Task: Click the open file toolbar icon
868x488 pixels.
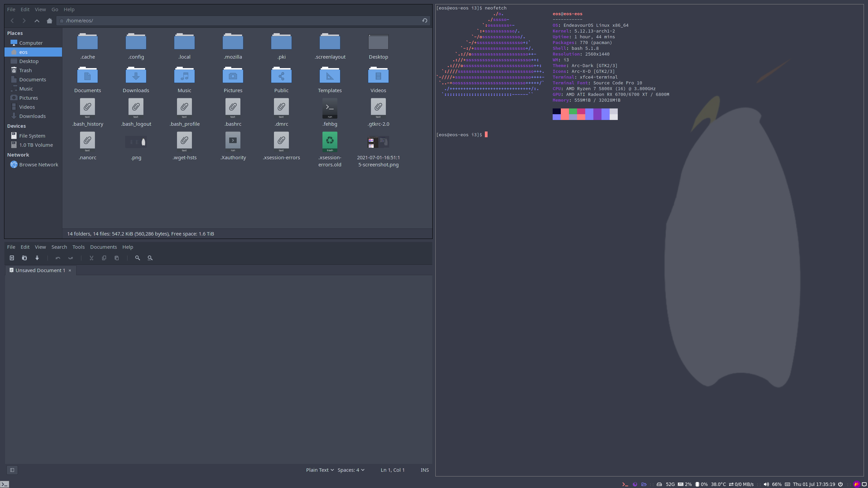Action: (x=24, y=258)
